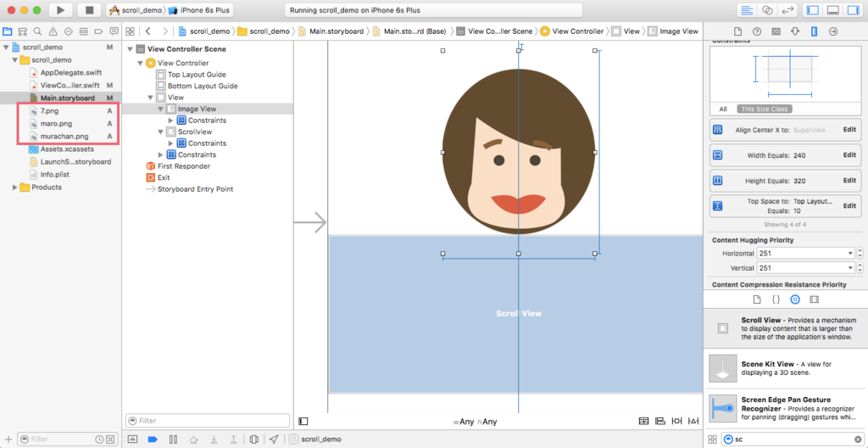Select maro.png in the project navigator
Screen dimensions: 868x448
click(x=57, y=124)
